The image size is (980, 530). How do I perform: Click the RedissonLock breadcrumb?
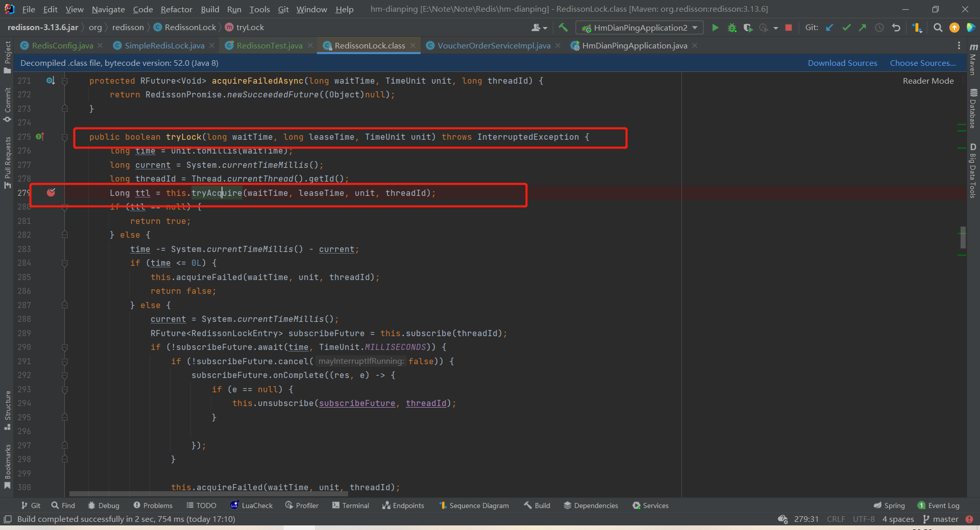[185, 27]
